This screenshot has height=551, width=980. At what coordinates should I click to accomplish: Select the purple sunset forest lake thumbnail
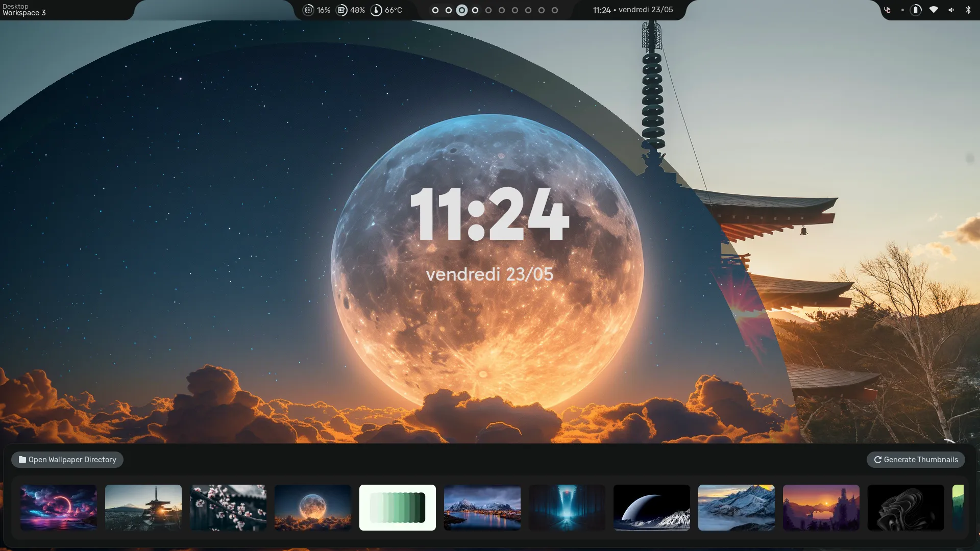point(821,508)
